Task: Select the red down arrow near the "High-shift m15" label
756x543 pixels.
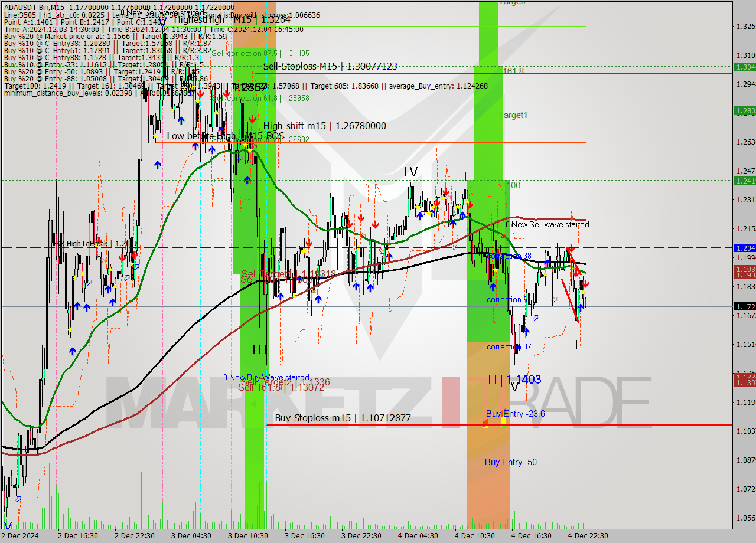Action: click(253, 120)
